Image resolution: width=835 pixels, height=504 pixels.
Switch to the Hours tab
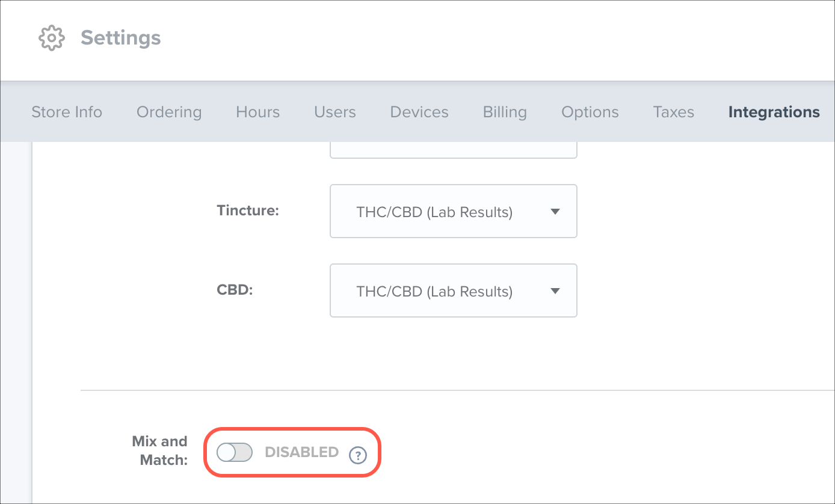point(257,112)
